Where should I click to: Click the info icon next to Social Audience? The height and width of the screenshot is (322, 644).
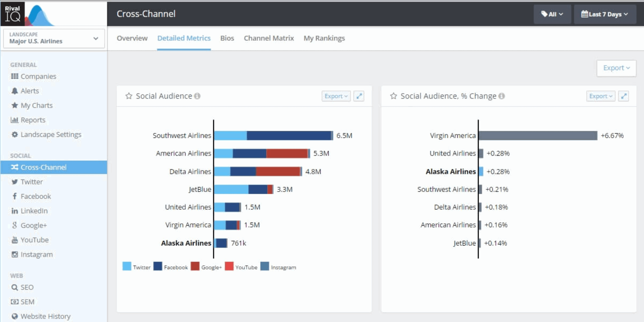[198, 96]
